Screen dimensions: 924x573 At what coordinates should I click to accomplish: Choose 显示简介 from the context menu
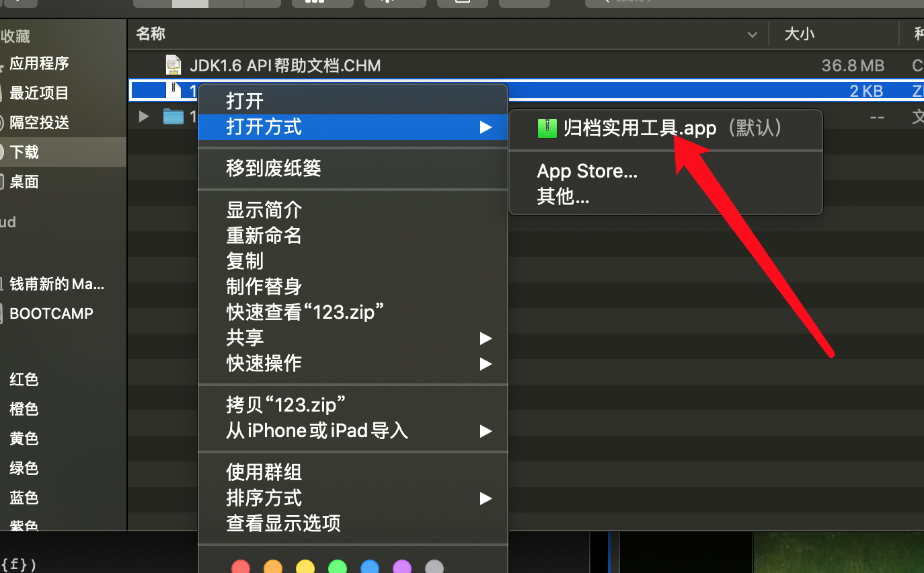264,210
